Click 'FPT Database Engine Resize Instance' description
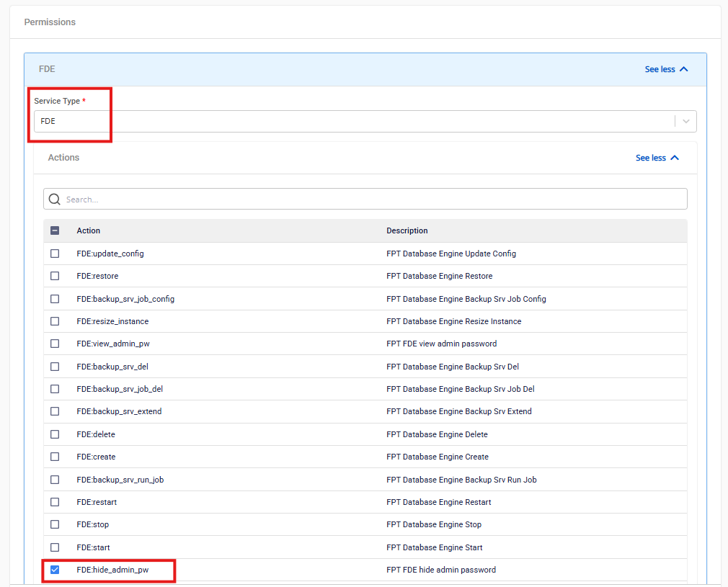 coord(453,321)
